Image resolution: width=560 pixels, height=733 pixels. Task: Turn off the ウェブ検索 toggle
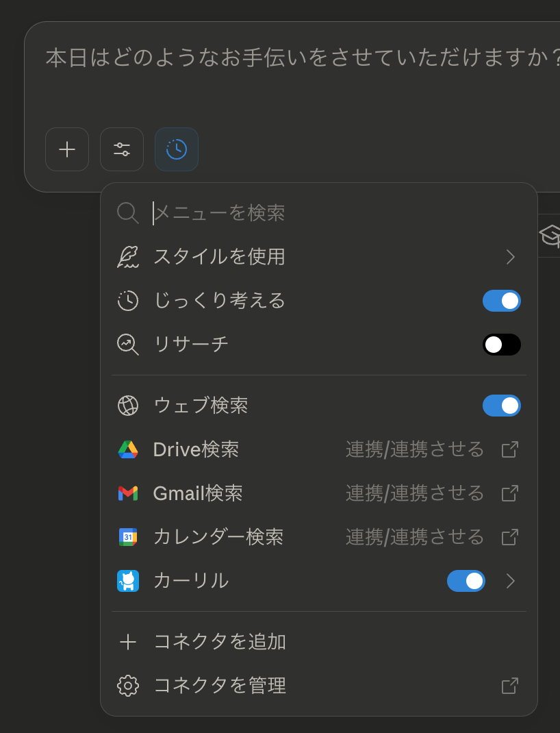(502, 406)
